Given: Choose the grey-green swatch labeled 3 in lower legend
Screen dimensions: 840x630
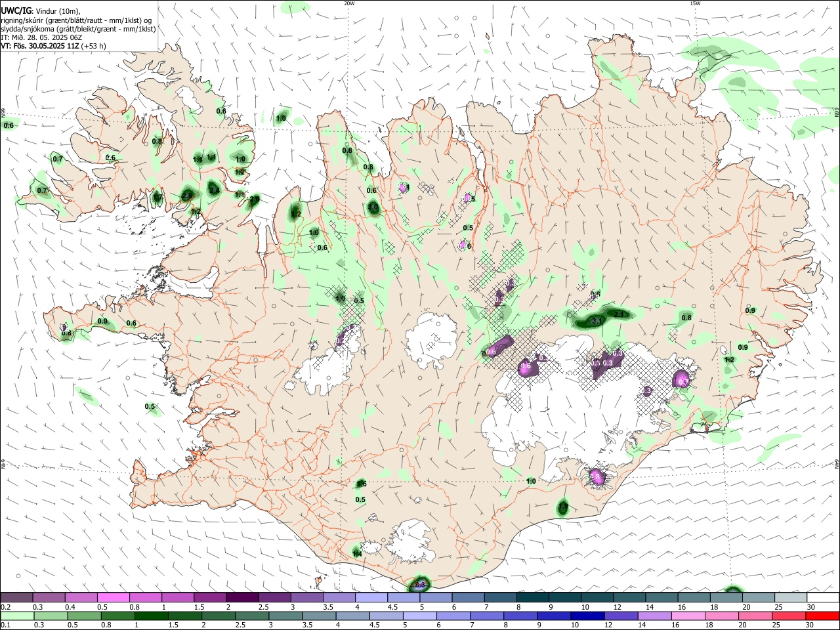Looking at the screenshot, I should coord(285,616).
